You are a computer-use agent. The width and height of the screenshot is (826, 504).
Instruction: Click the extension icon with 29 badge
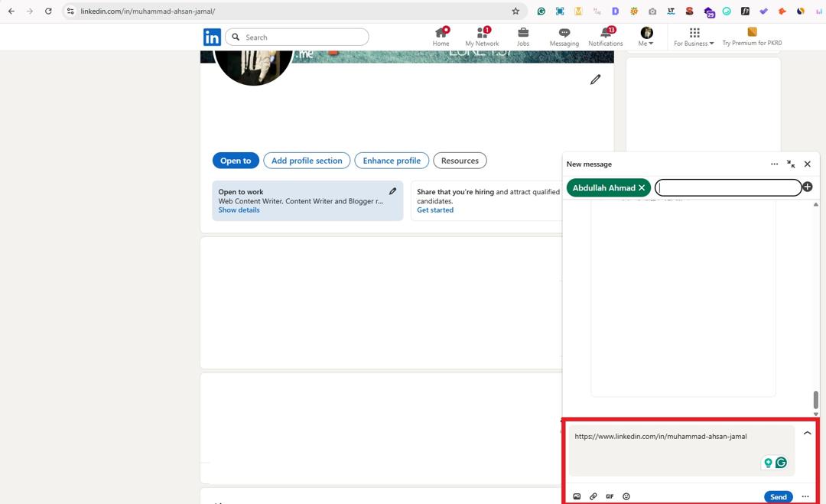(709, 12)
